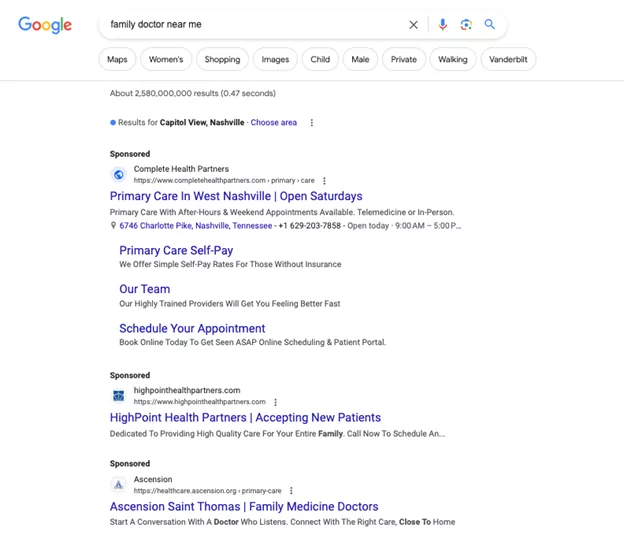Click the Google logo
The width and height of the screenshot is (624, 546).
point(45,25)
